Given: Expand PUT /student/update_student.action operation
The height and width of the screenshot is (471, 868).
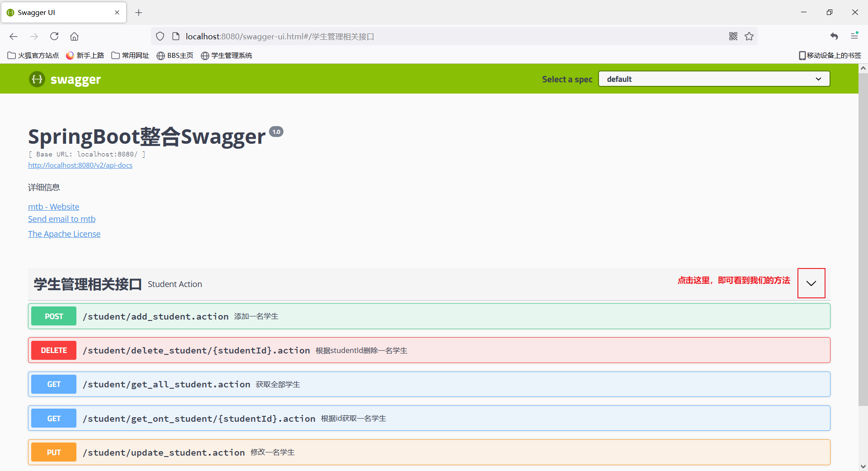Looking at the screenshot, I should 429,452.
